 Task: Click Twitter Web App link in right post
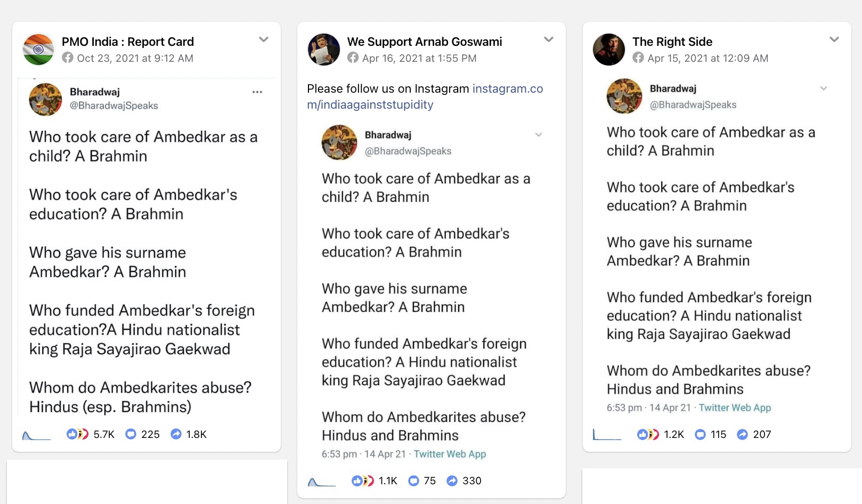(x=735, y=408)
